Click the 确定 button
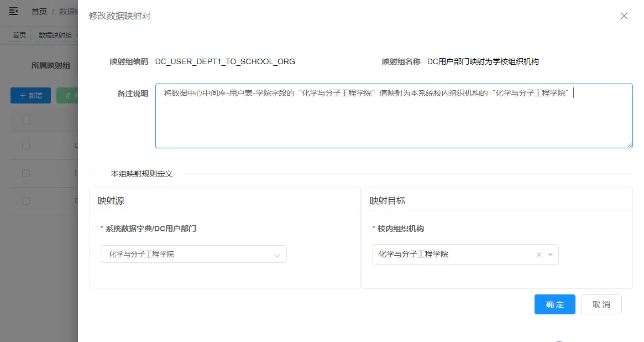Viewport: 644px width, 342px height. click(x=554, y=304)
